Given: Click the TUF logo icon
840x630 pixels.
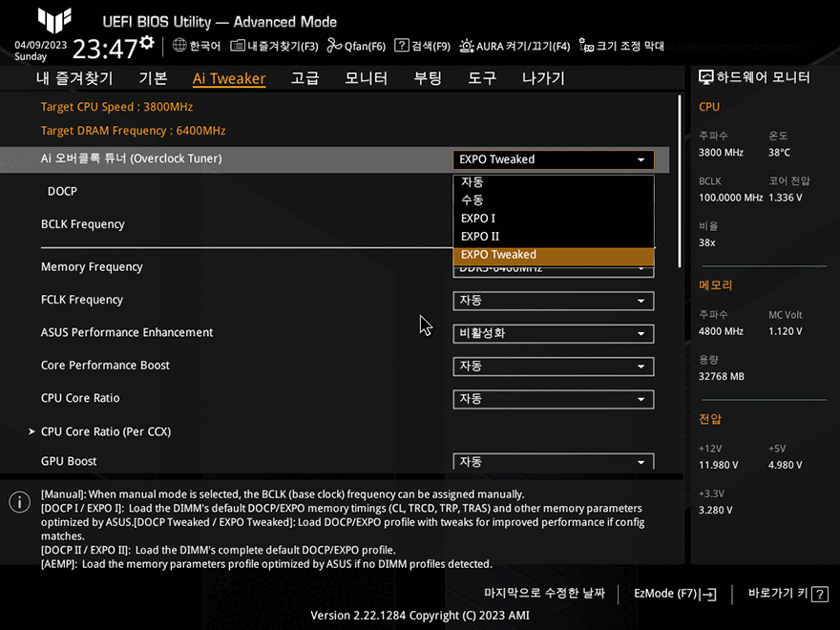Looking at the screenshot, I should 54,20.
